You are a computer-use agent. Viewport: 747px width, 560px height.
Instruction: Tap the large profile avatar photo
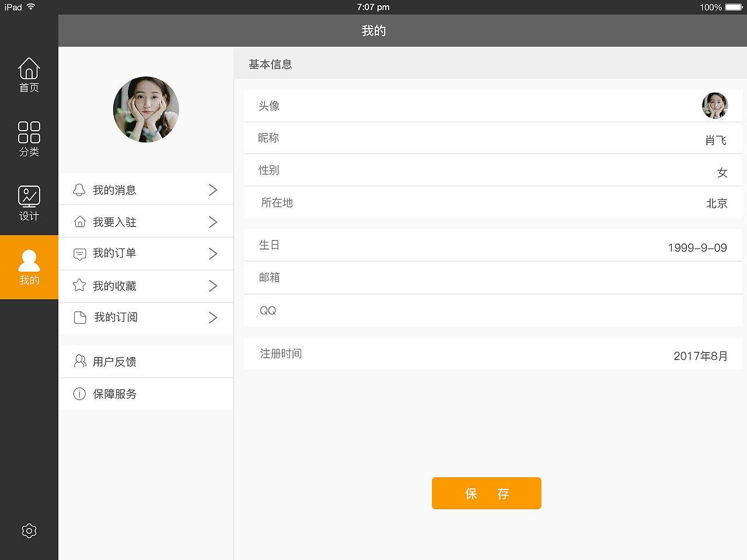[146, 110]
